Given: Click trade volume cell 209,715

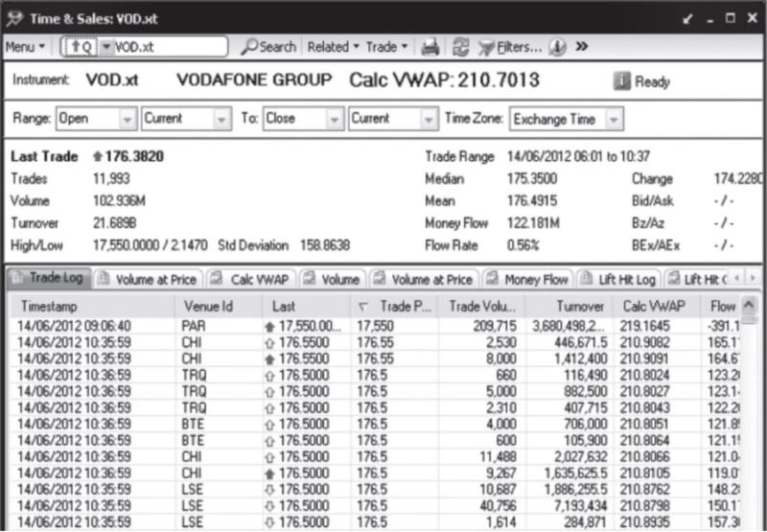Looking at the screenshot, I should click(494, 326).
